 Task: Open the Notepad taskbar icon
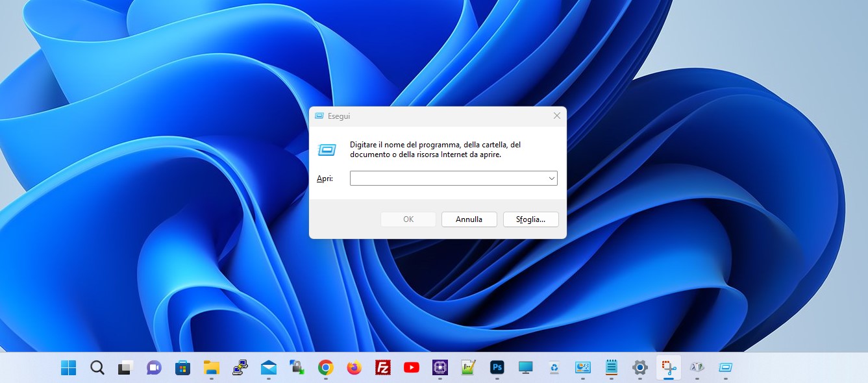pyautogui.click(x=611, y=367)
